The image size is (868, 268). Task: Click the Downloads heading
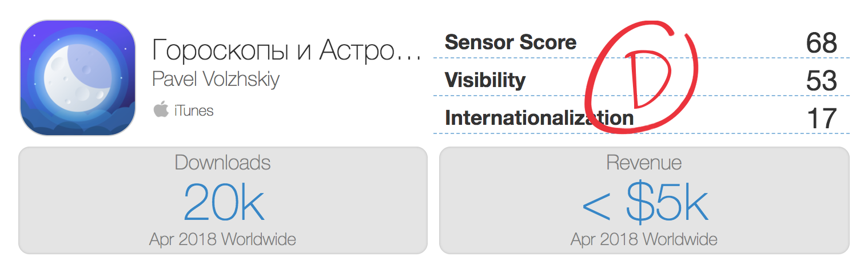click(x=222, y=163)
